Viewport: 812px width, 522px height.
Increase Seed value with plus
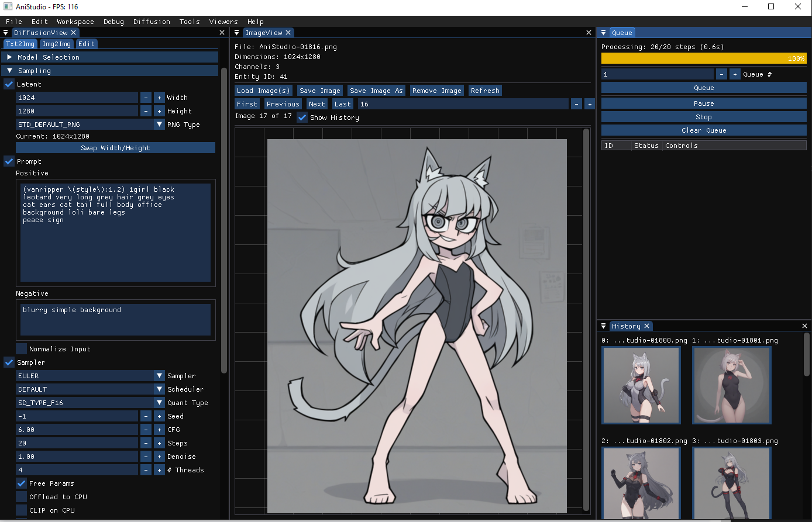159,416
